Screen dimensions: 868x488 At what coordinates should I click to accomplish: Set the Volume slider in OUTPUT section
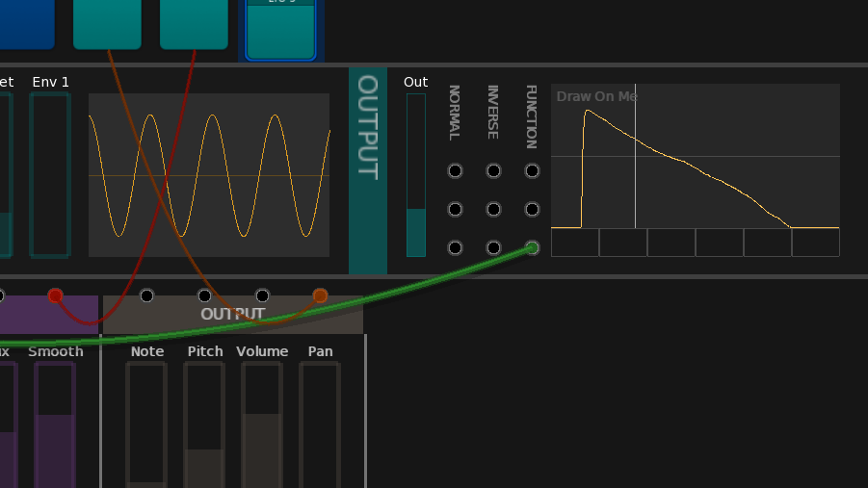[x=262, y=424]
